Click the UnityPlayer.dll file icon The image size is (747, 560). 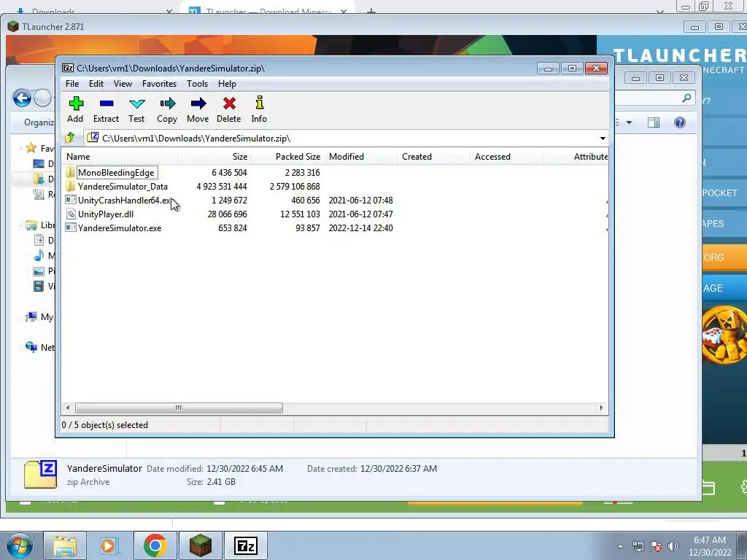(71, 214)
